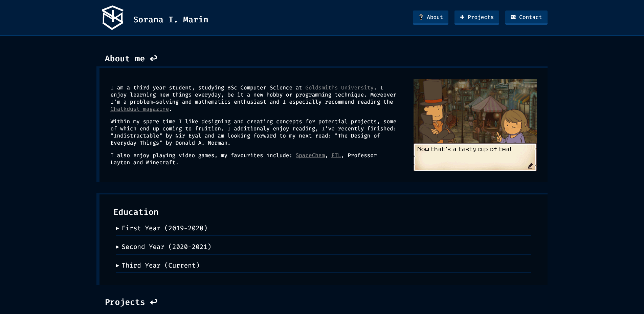Expand First Year (2019-2020)

coord(323,228)
